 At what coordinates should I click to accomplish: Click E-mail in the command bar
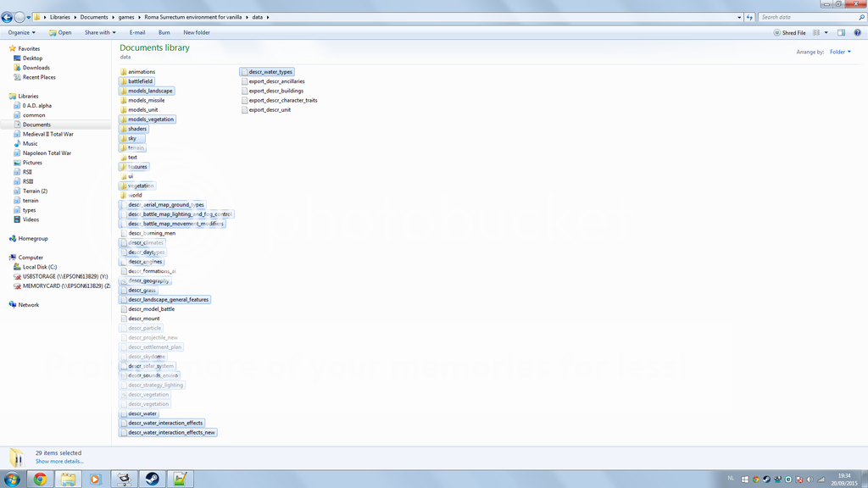(136, 32)
